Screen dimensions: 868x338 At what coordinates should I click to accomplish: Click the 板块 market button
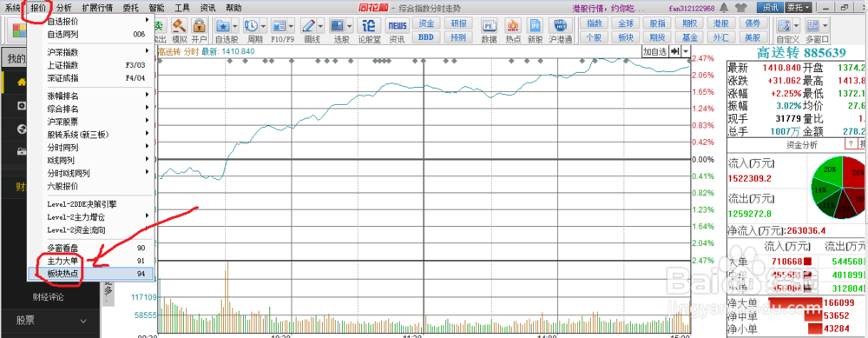626,37
